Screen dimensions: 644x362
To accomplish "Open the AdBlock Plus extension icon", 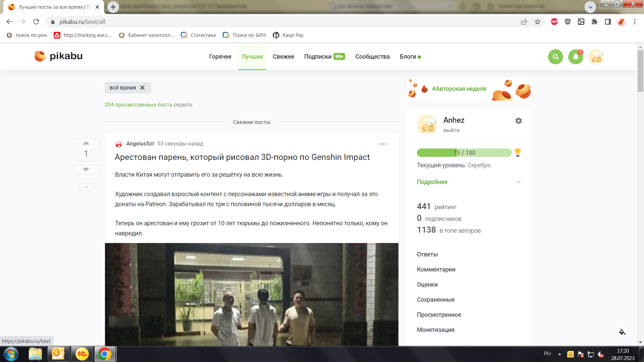I will click(x=554, y=22).
